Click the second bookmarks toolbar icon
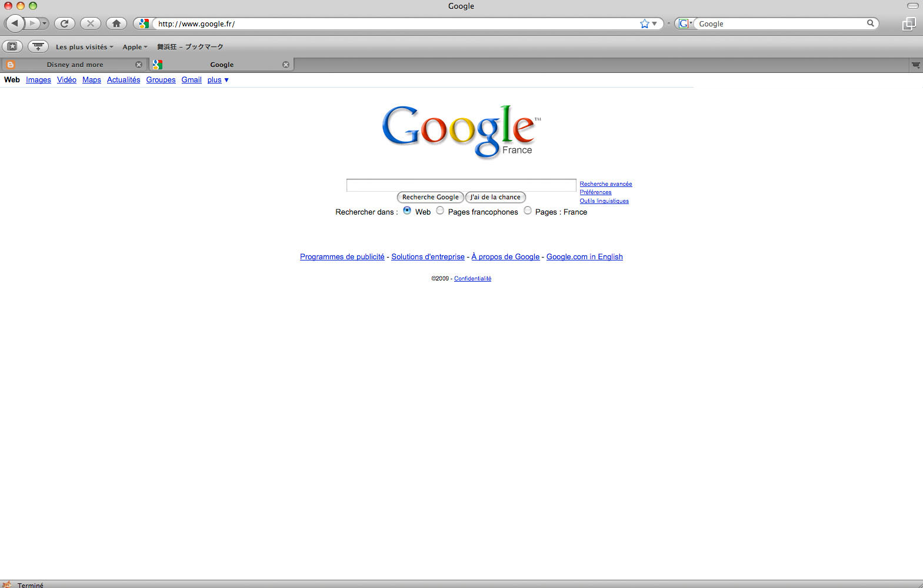 (38, 46)
